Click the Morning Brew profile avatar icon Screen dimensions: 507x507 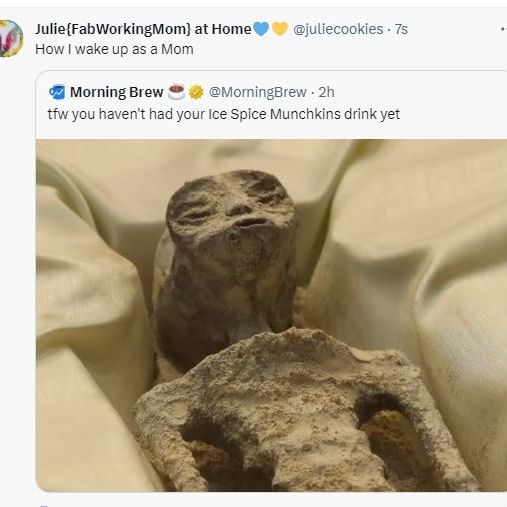coord(57,92)
